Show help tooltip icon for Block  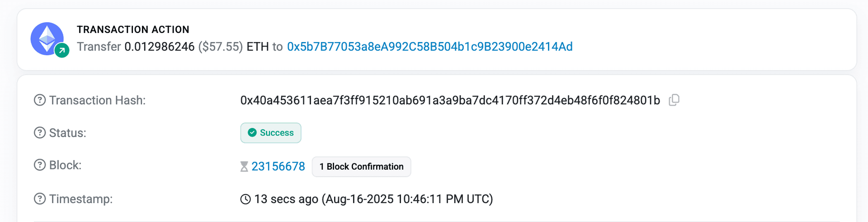click(x=40, y=165)
